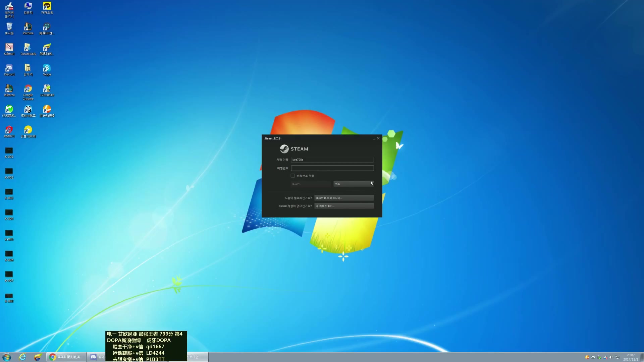Switch to the Discord taskbar window
Image resolution: width=644 pixels, height=362 pixels.
coord(97,357)
